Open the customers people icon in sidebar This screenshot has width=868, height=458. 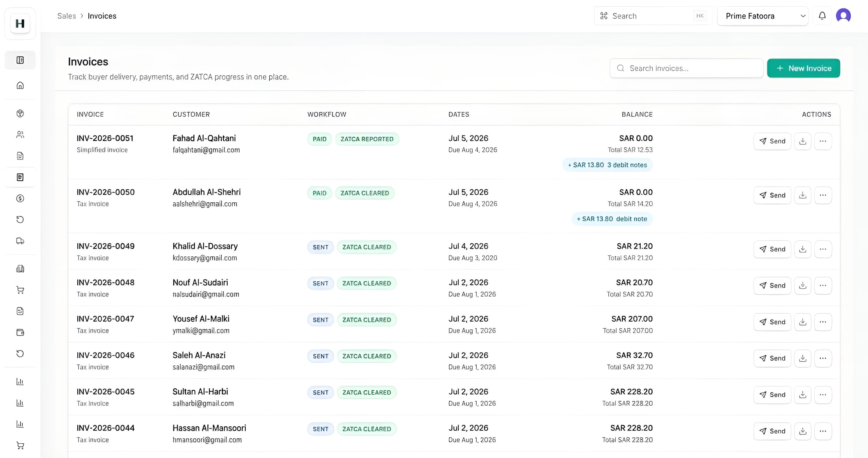pos(20,135)
